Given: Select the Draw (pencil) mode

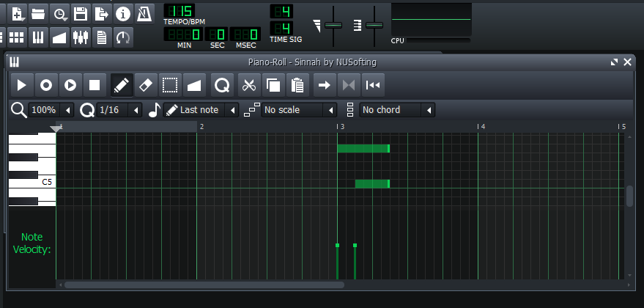Looking at the screenshot, I should (122, 85).
